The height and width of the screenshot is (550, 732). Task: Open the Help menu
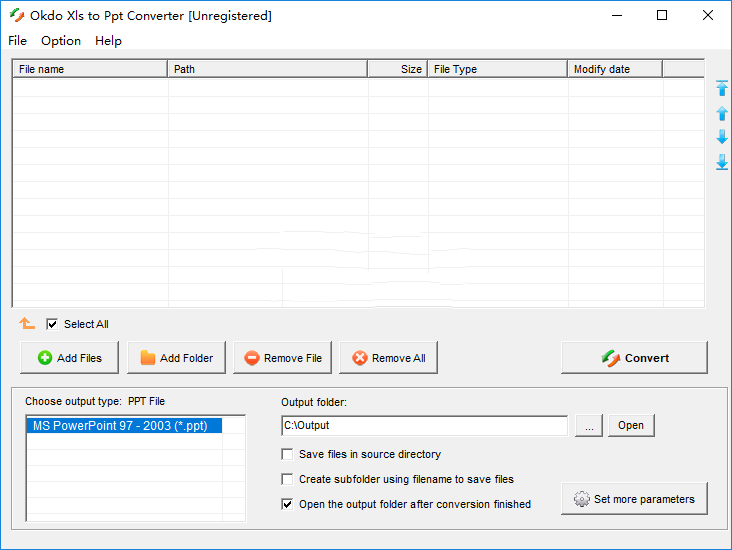point(108,41)
